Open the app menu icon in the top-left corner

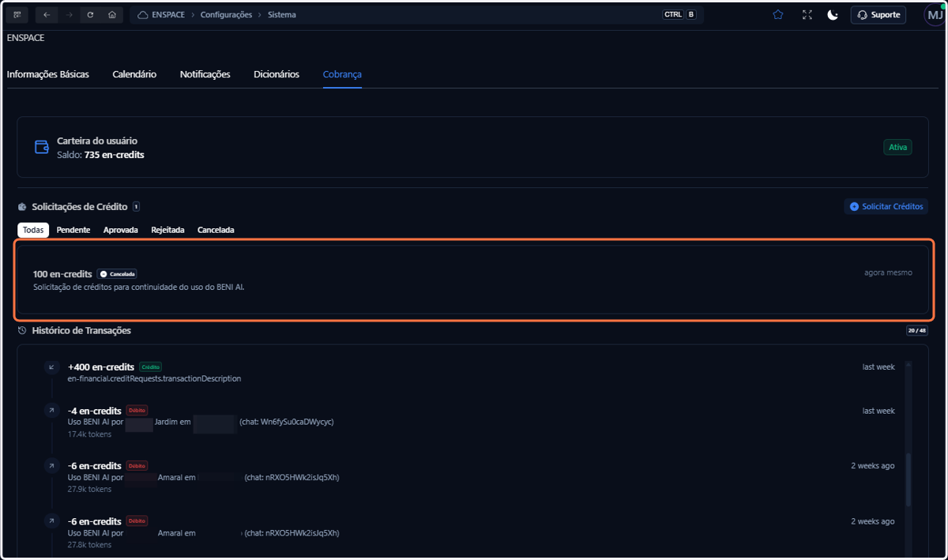(x=17, y=14)
